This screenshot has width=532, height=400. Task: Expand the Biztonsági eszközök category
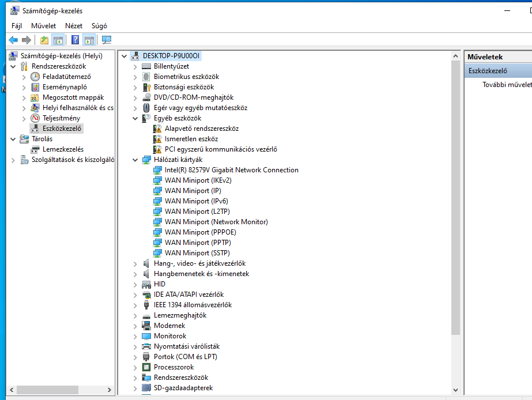point(135,88)
